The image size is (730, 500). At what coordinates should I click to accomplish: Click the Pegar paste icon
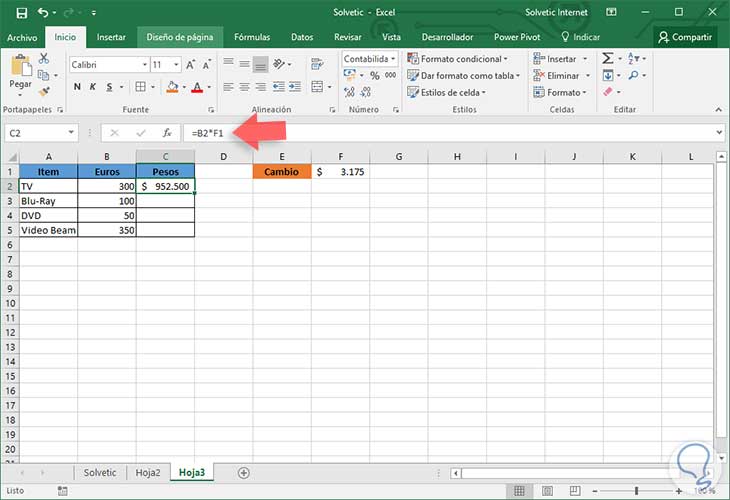point(20,66)
